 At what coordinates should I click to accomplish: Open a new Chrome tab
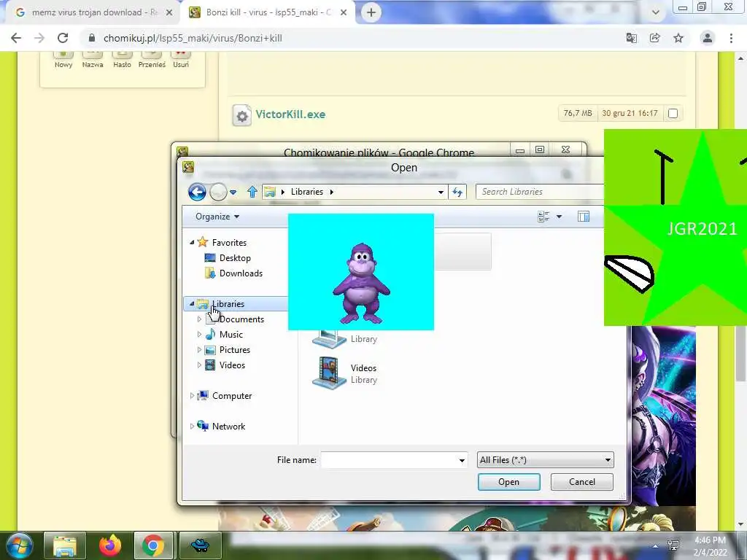pos(371,12)
